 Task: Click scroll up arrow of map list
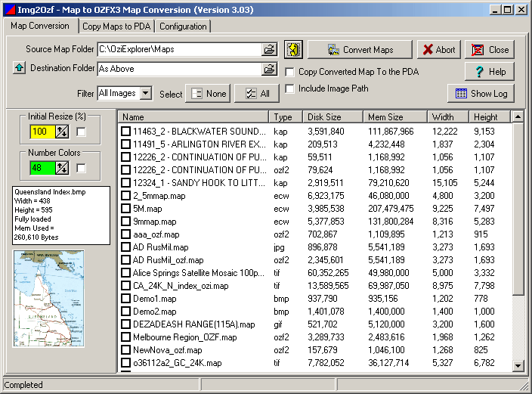tap(518, 117)
